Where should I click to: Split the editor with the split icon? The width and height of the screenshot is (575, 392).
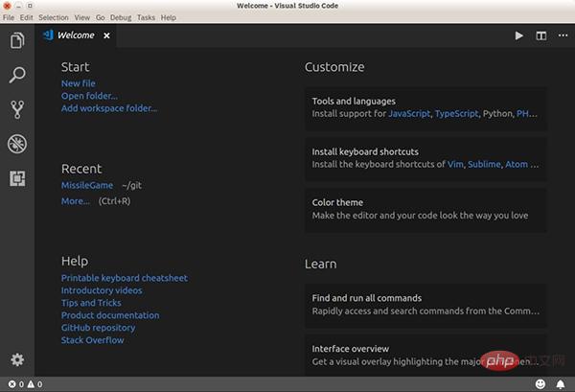pos(540,35)
